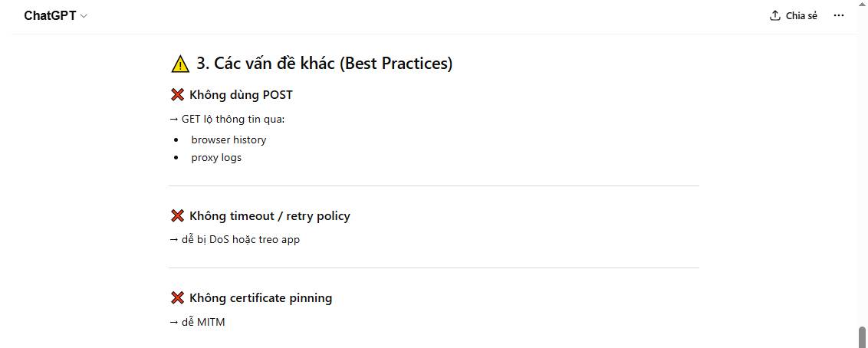Click the red X beside "Không certificate pinning"
Screen dimensions: 868x348
pyautogui.click(x=177, y=298)
